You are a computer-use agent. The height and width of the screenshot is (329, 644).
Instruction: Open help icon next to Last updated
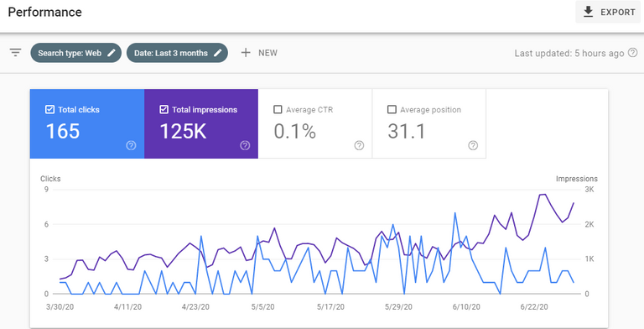[633, 53]
